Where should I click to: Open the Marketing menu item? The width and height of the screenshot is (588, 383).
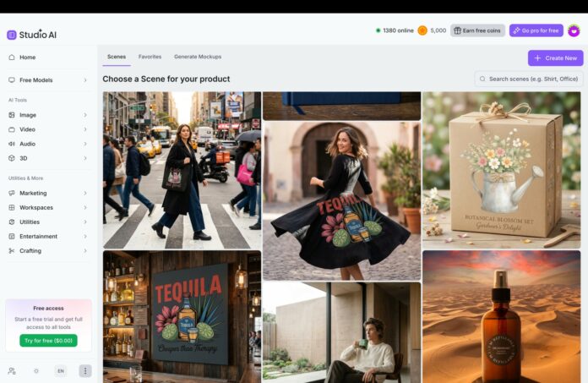pyautogui.click(x=48, y=193)
